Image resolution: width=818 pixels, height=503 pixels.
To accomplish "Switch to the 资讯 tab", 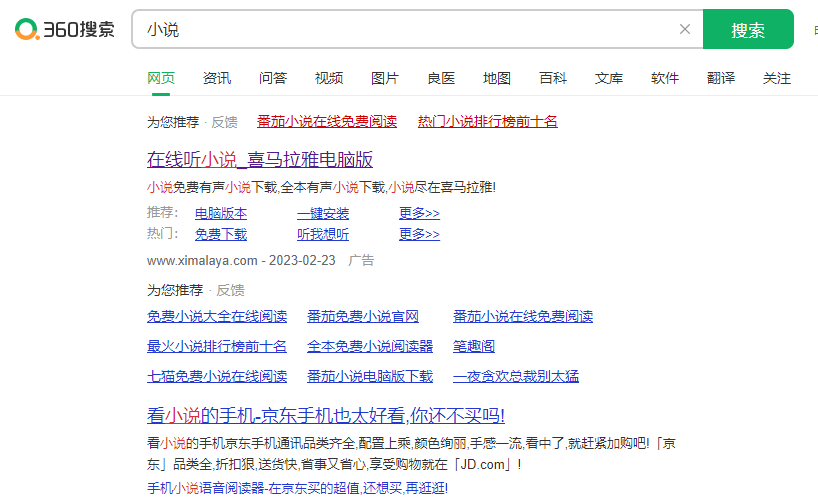I will pyautogui.click(x=216, y=78).
